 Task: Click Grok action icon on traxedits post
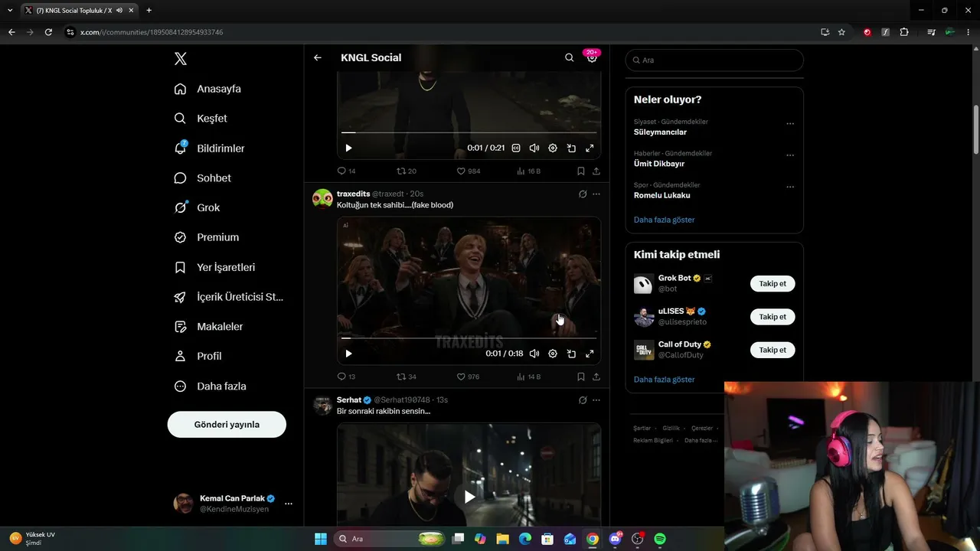click(583, 194)
